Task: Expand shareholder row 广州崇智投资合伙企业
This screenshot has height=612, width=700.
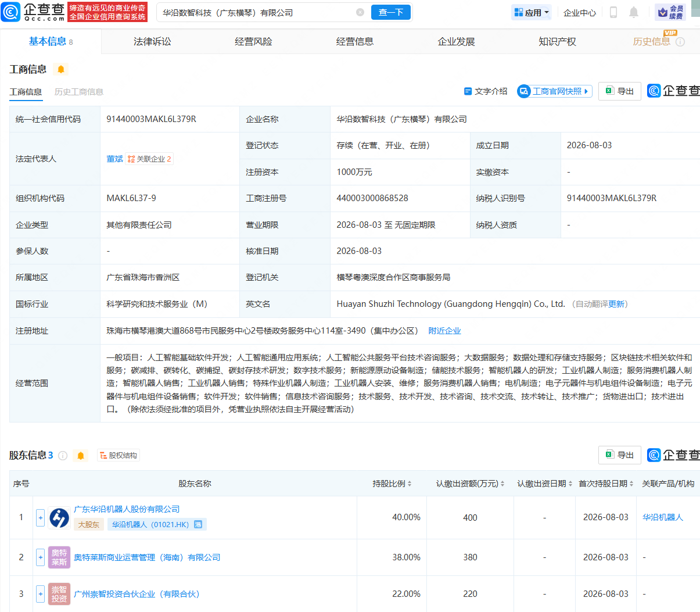Action: (40, 594)
